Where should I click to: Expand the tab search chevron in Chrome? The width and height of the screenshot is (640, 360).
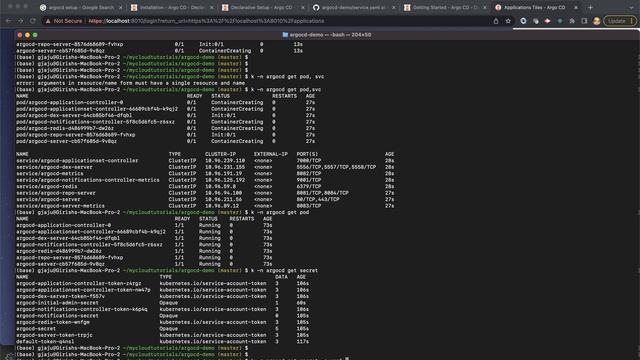[x=631, y=7]
